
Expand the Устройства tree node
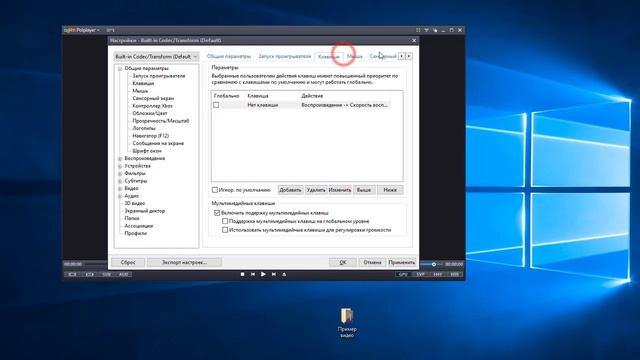tap(120, 166)
